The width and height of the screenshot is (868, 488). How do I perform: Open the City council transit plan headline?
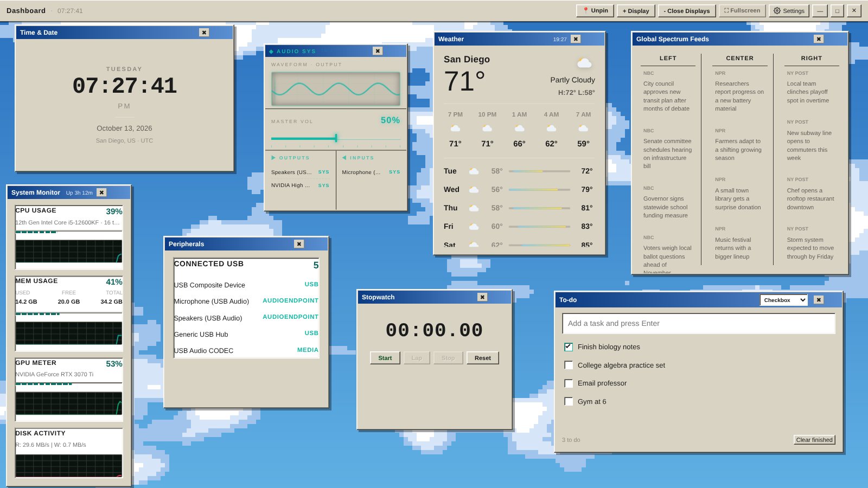tap(667, 97)
